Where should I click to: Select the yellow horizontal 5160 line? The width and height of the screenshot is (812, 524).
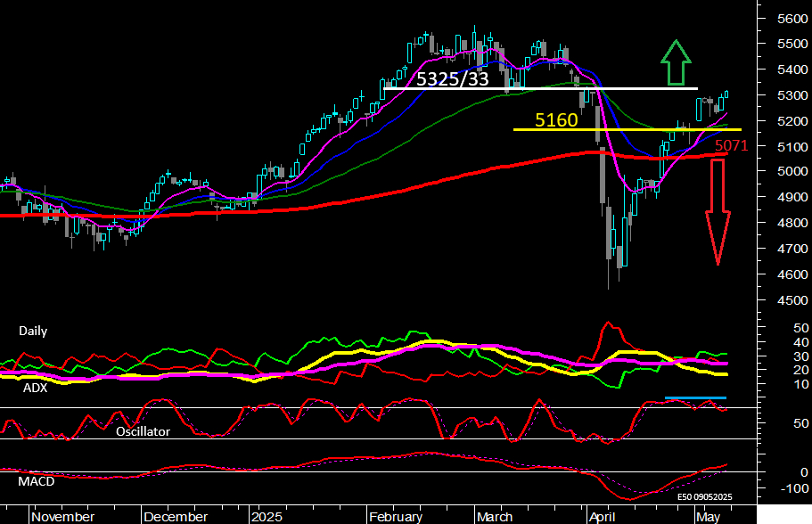point(627,129)
